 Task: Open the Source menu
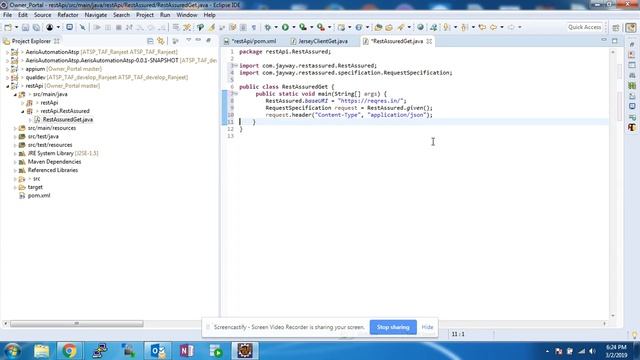42,15
